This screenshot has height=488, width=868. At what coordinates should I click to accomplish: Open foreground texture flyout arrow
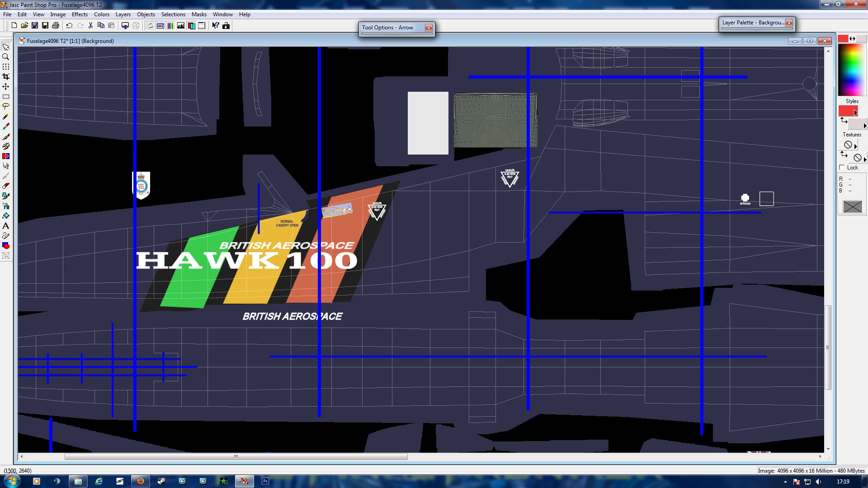pos(855,146)
